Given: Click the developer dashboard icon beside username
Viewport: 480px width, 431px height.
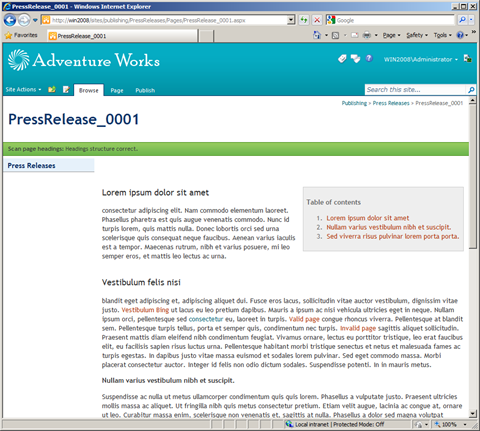Looking at the screenshot, I should [x=468, y=59].
